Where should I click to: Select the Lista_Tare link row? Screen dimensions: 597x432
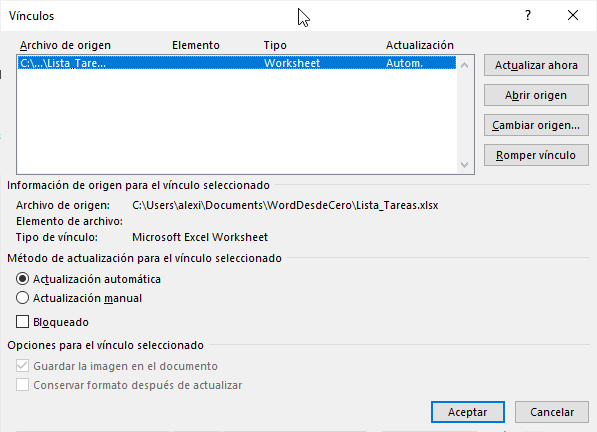(x=236, y=63)
